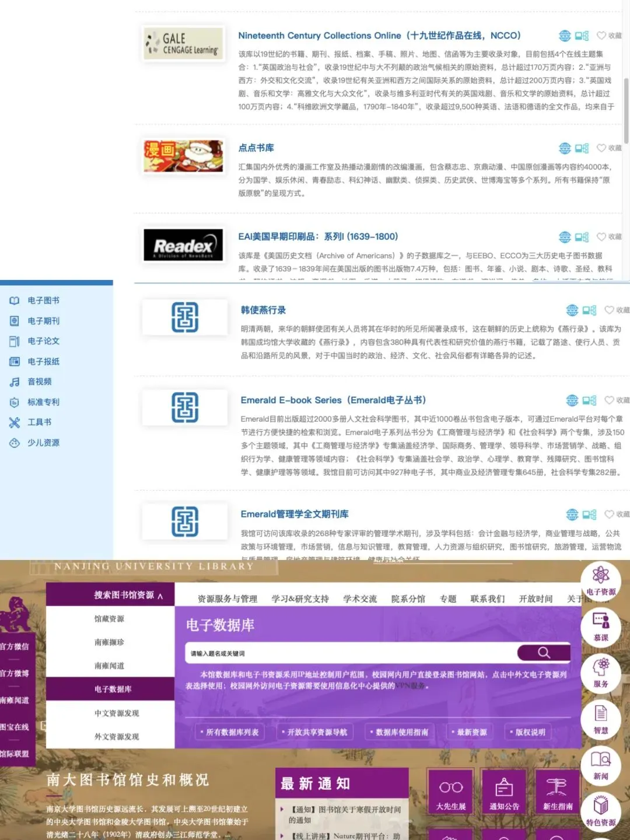Click the book-tree icon for EAI美国早期印刷品
Screen dimensions: 630x840
coord(582,237)
